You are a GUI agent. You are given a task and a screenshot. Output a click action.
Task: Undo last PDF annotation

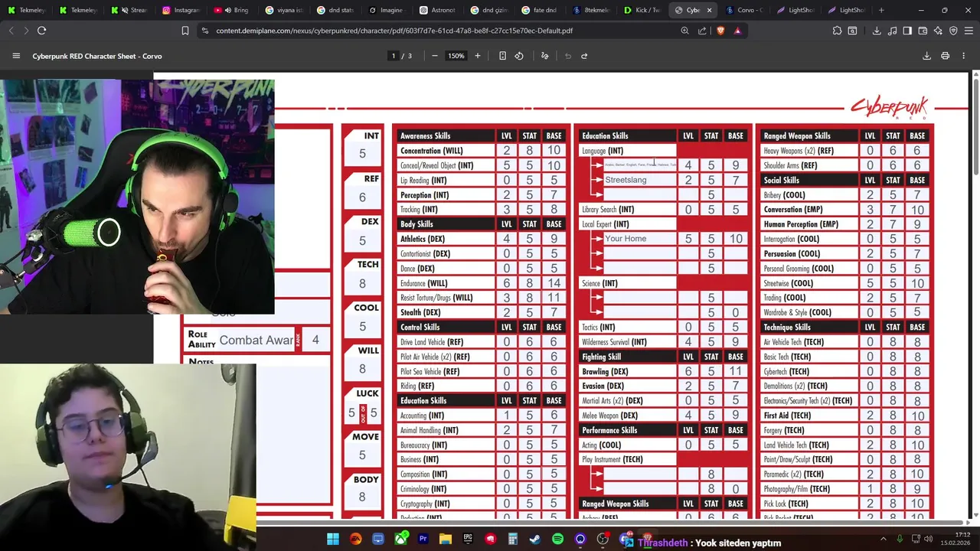pos(568,56)
